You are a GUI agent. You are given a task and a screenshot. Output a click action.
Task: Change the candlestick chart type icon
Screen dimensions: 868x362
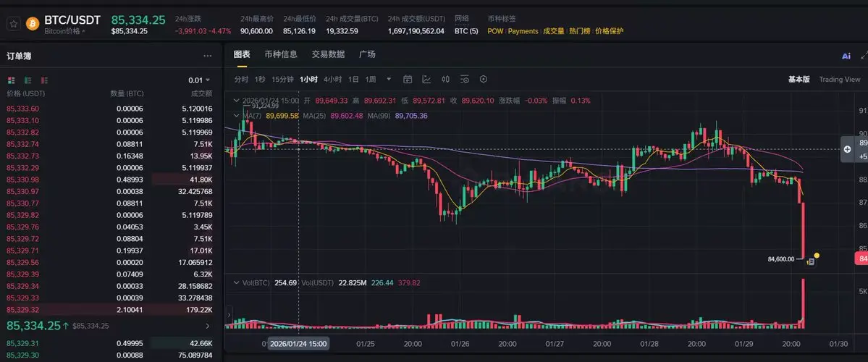[x=446, y=79]
